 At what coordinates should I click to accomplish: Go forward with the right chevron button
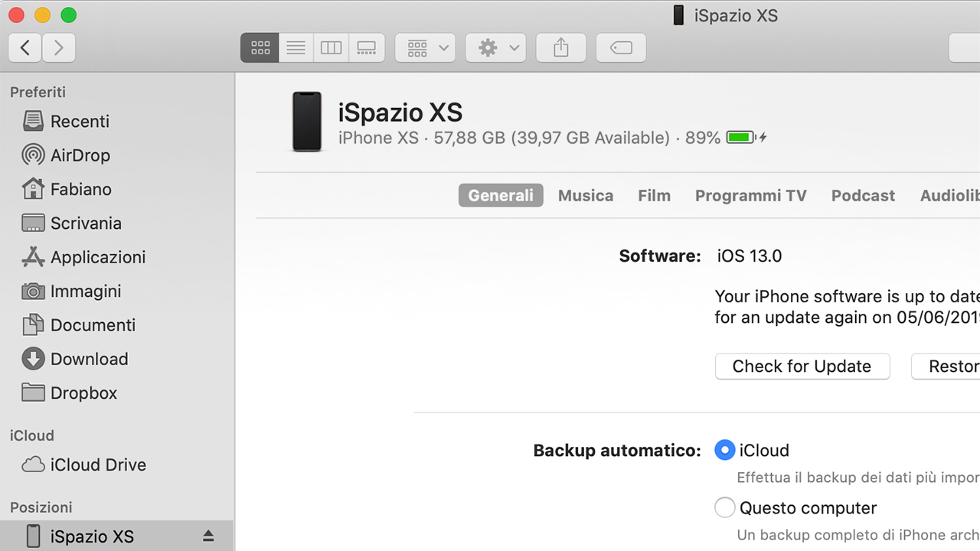click(x=59, y=48)
